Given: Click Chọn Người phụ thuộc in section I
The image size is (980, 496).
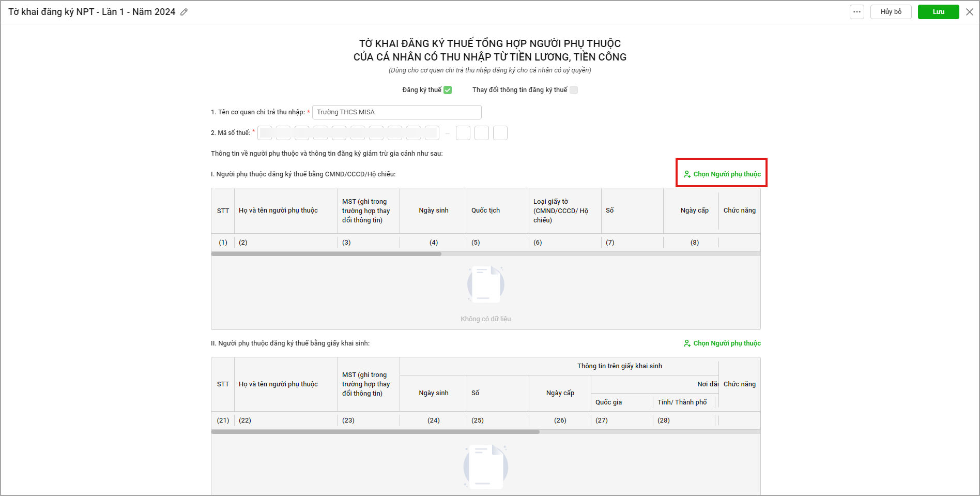Looking at the screenshot, I should point(727,174).
